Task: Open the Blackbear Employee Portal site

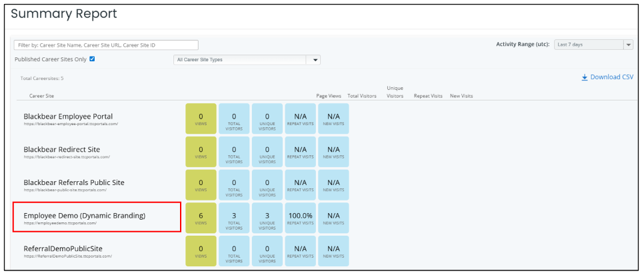Action: tap(68, 117)
